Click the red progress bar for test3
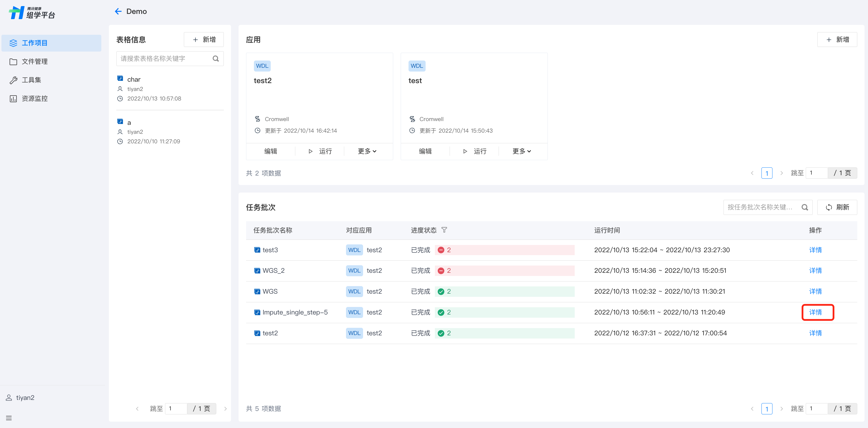Screen dimensions: 868x428 coord(504,250)
